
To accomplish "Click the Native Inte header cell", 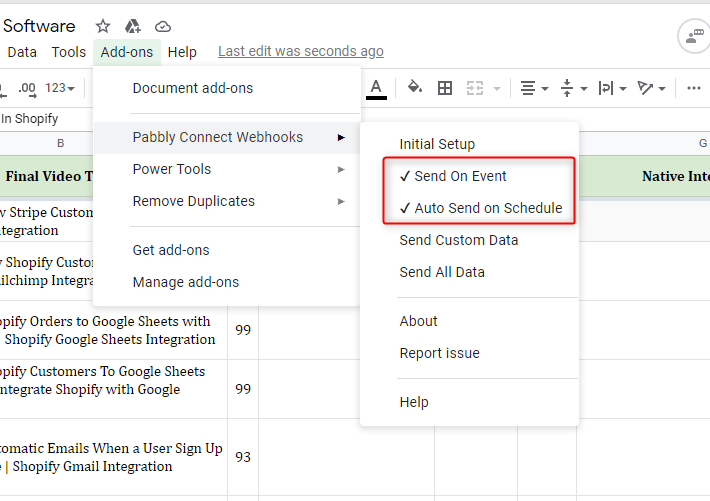I will 644,176.
